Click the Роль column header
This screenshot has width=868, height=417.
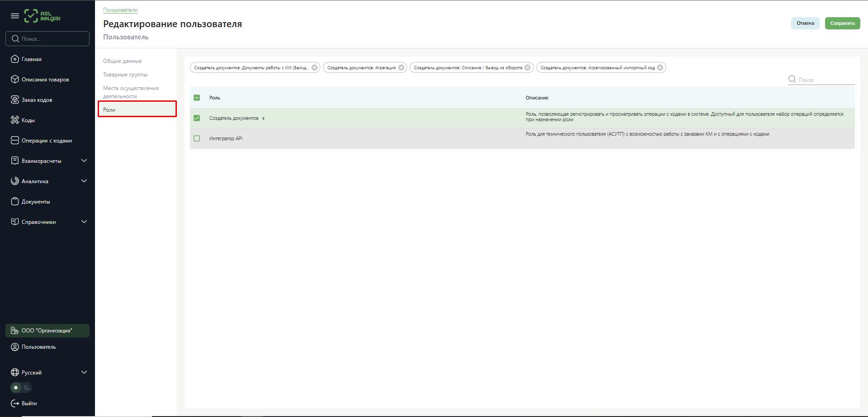[x=215, y=98]
